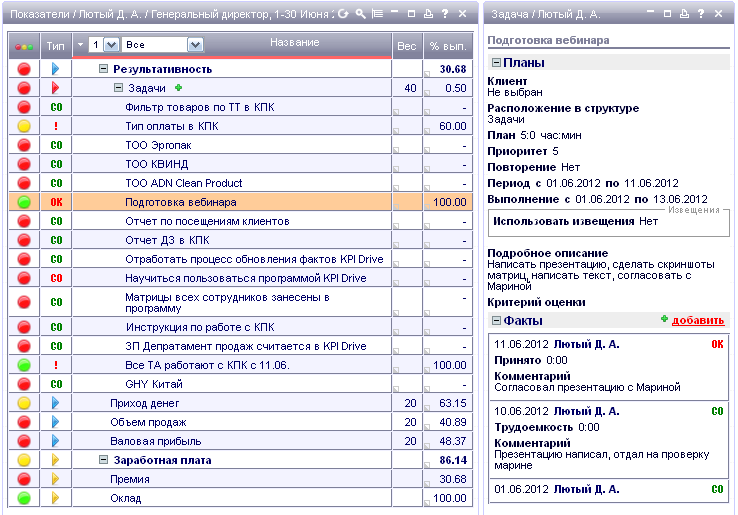
Task: Click the Вес column header
Action: pyautogui.click(x=407, y=46)
